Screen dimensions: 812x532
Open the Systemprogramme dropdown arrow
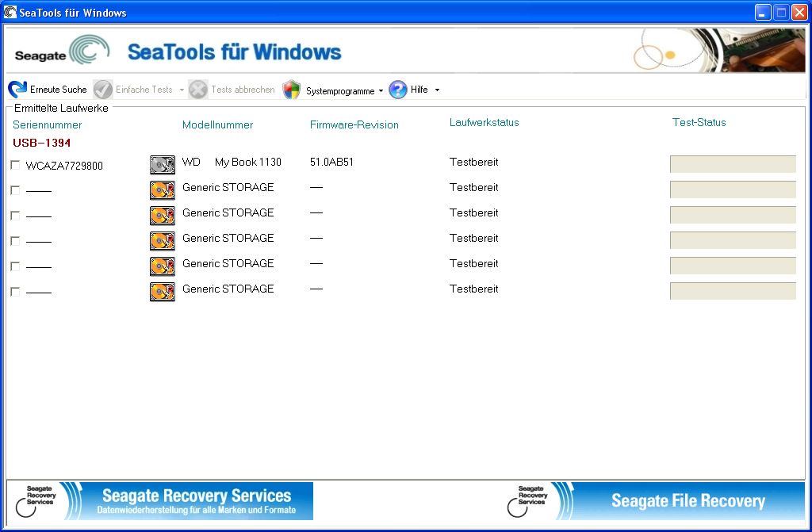[x=381, y=90]
